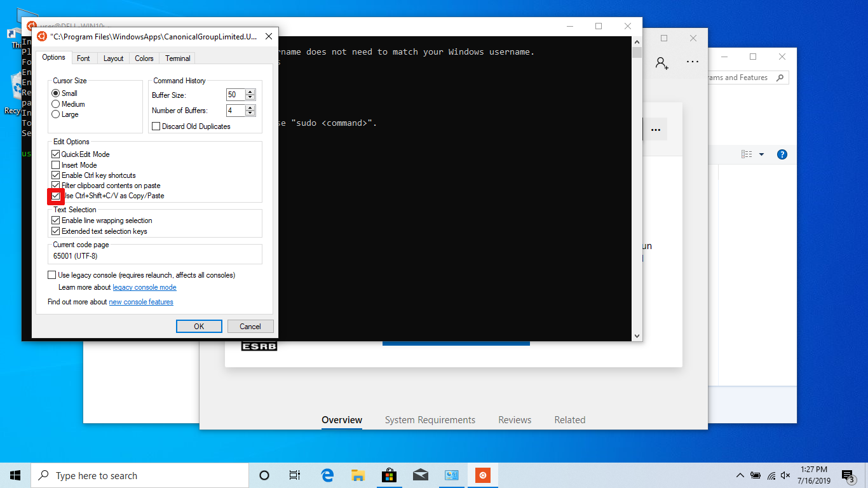Click the blue help question mark icon
Viewport: 868px width, 488px height.
click(782, 154)
